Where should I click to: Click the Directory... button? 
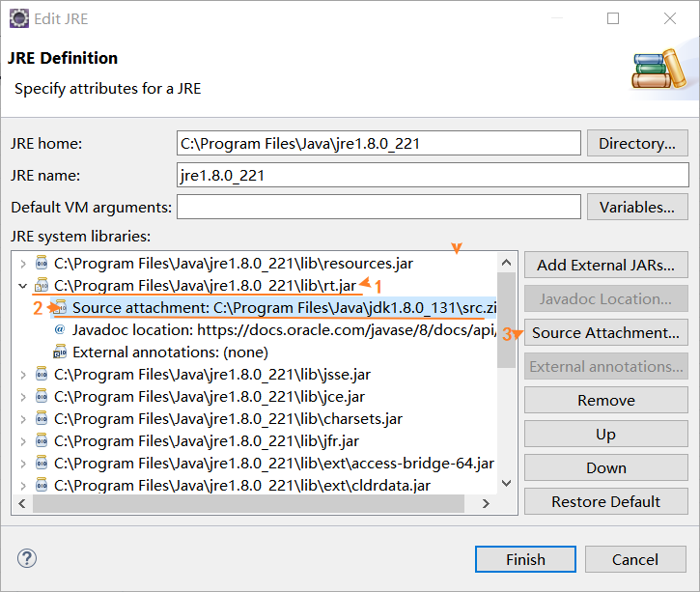(x=637, y=143)
